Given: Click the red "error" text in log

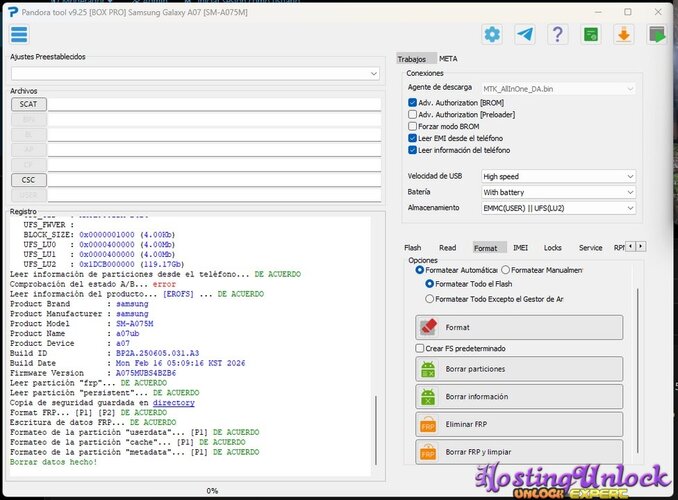Looking at the screenshot, I should [x=164, y=284].
